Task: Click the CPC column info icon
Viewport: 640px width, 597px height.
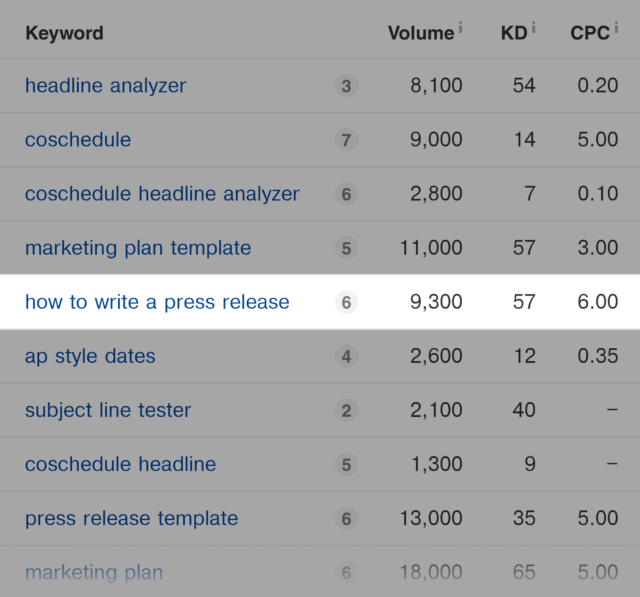Action: pyautogui.click(x=616, y=28)
